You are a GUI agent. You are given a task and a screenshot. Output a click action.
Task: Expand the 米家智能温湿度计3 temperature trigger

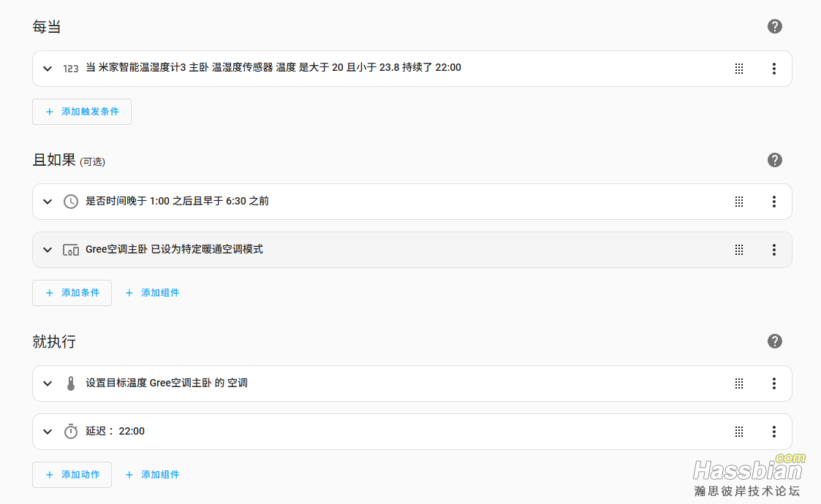pos(48,69)
